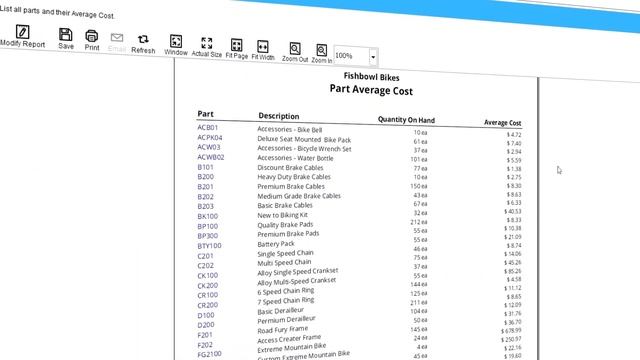Screen dimensions: 640x360
Task: Open part link ACB01
Action: click(x=207, y=127)
